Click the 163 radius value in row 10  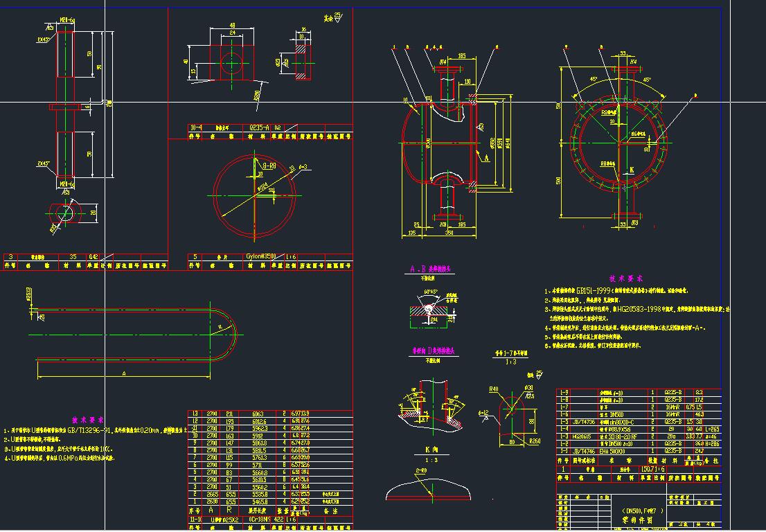click(x=229, y=436)
